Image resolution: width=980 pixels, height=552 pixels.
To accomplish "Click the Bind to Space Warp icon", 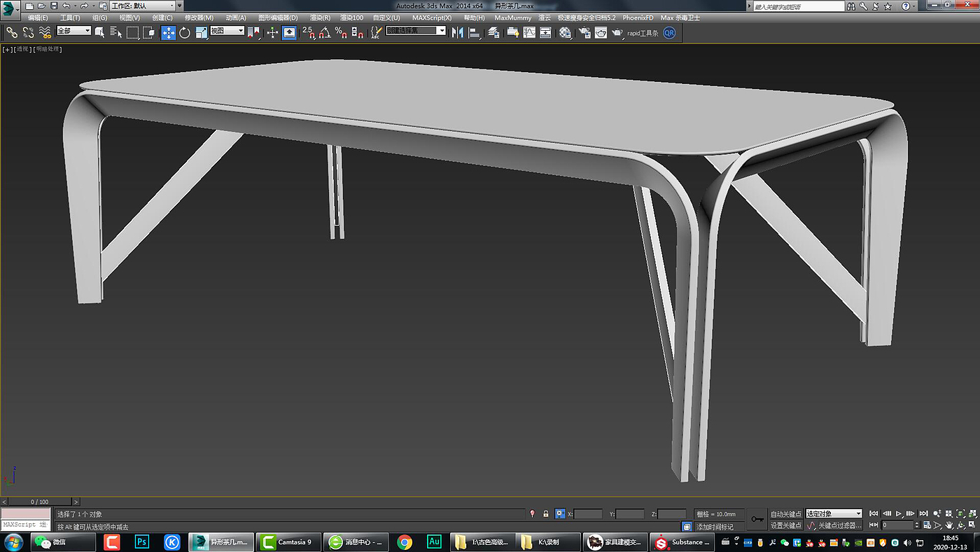I will [45, 33].
